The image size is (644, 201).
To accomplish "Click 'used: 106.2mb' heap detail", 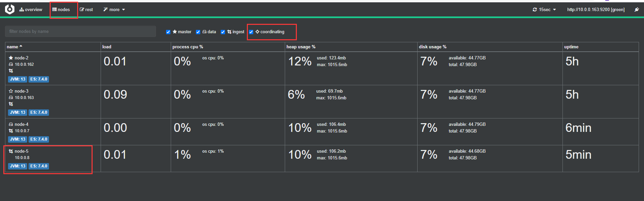I will (331, 151).
